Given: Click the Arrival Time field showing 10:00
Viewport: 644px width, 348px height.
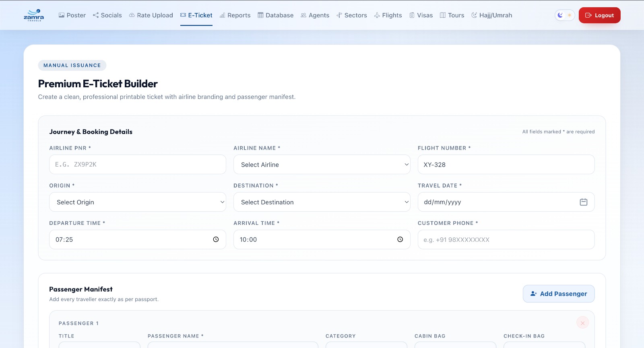Looking at the screenshot, I should click(x=322, y=239).
